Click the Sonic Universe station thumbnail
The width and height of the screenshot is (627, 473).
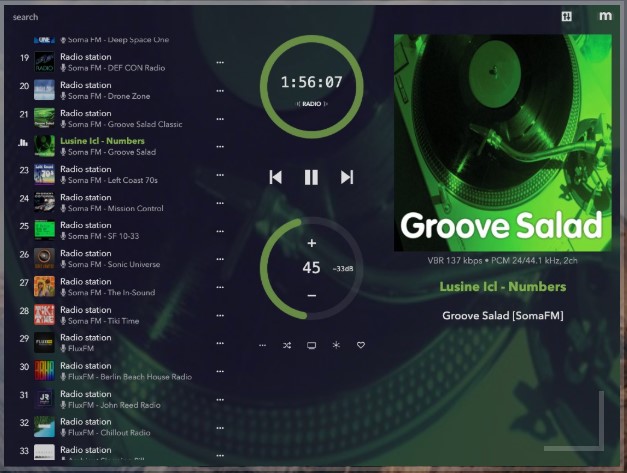coord(44,259)
